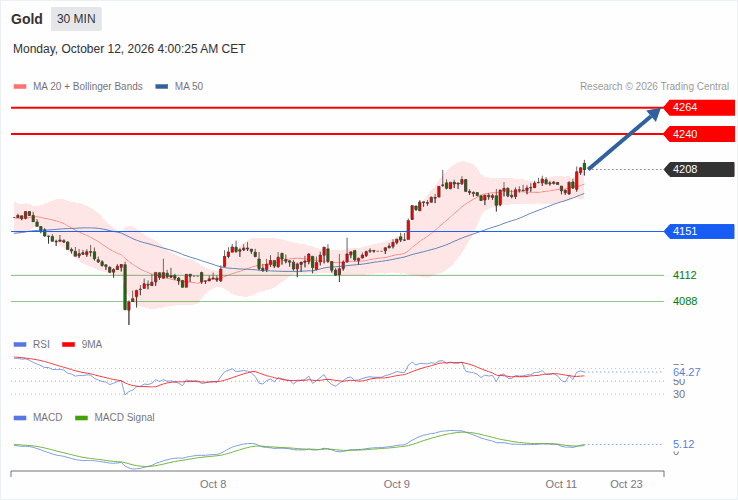Click the Oct 11 date axis label
Screen dimensions: 738x500
561,484
